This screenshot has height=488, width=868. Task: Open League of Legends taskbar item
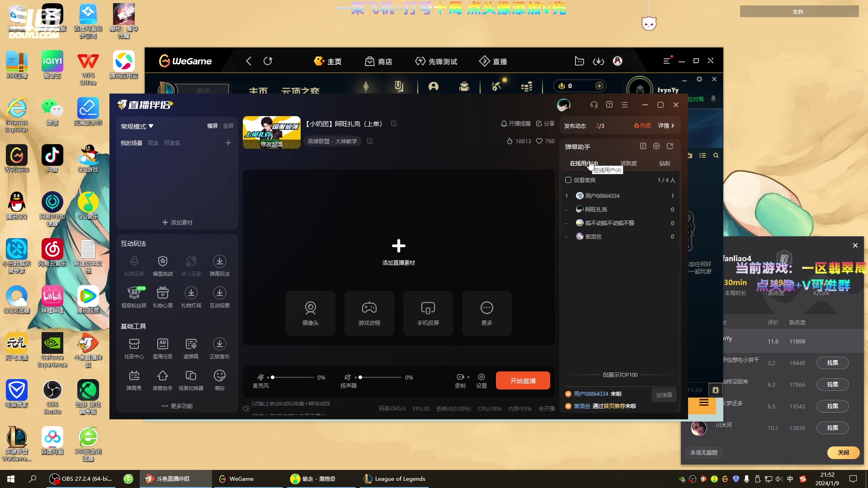395,479
